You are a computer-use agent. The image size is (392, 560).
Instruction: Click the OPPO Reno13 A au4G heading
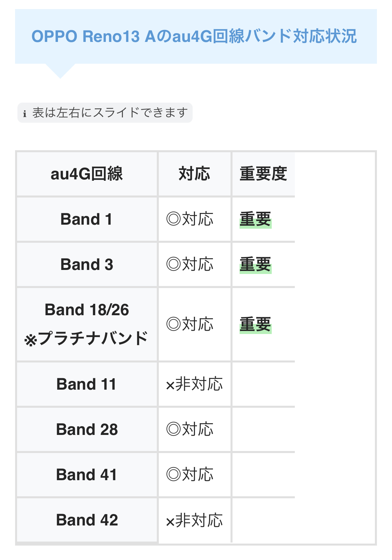click(x=194, y=36)
